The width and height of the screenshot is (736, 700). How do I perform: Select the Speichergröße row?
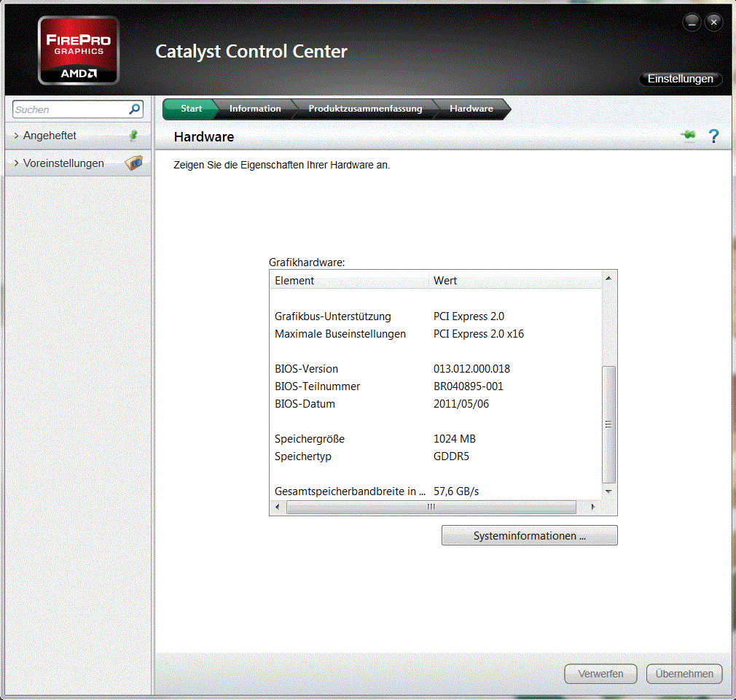tap(436, 439)
